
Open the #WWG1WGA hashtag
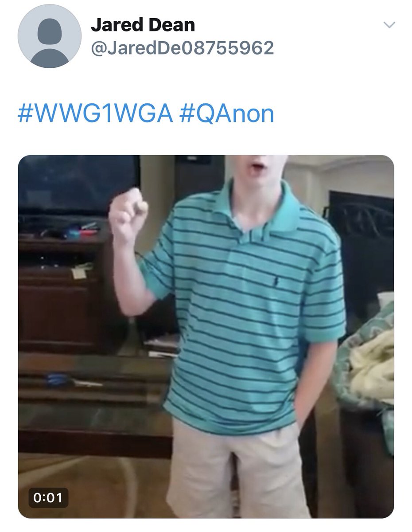95,114
